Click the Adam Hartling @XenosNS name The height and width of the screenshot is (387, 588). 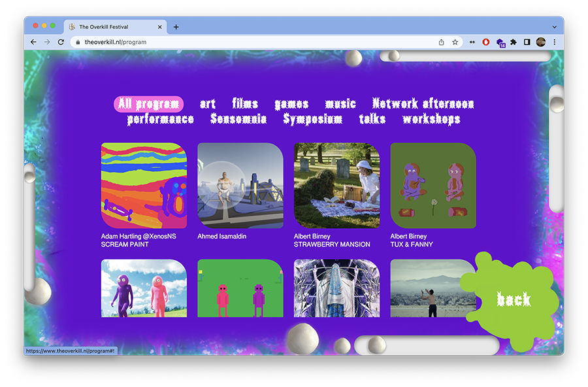[x=139, y=237]
